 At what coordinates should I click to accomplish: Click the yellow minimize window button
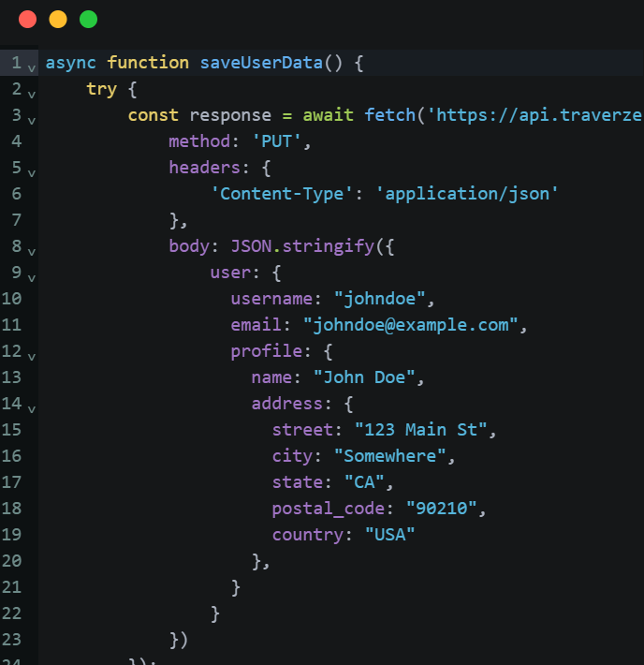click(57, 20)
